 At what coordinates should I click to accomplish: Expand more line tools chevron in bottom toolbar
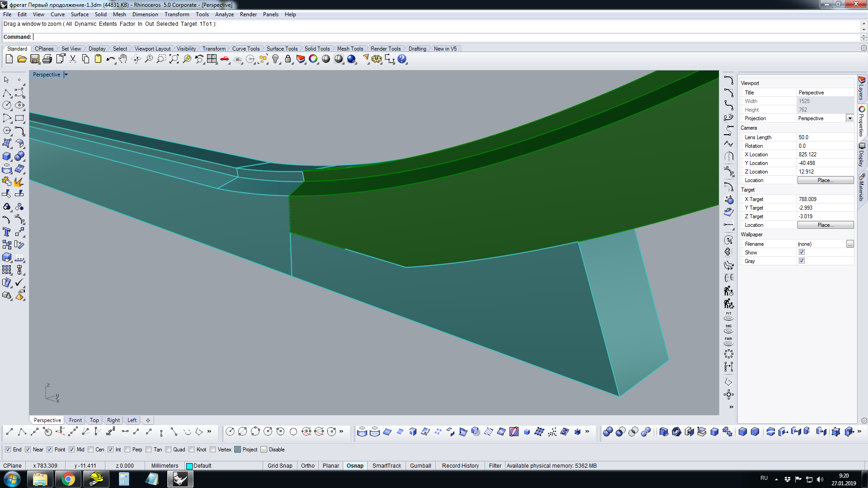tap(209, 432)
